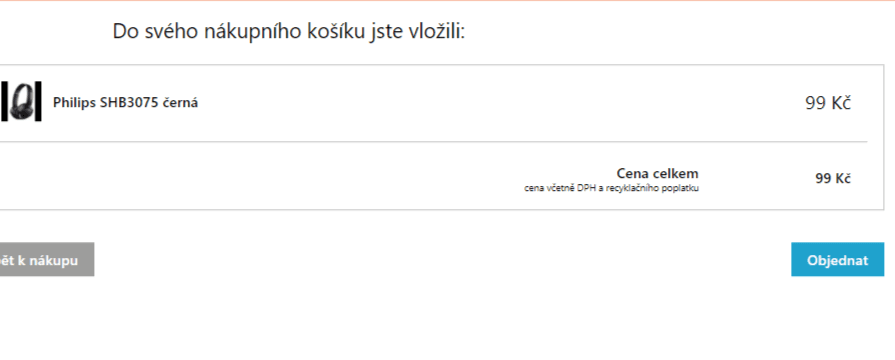The image size is (895, 360).
Task: Click the Objednat order button
Action: (837, 260)
